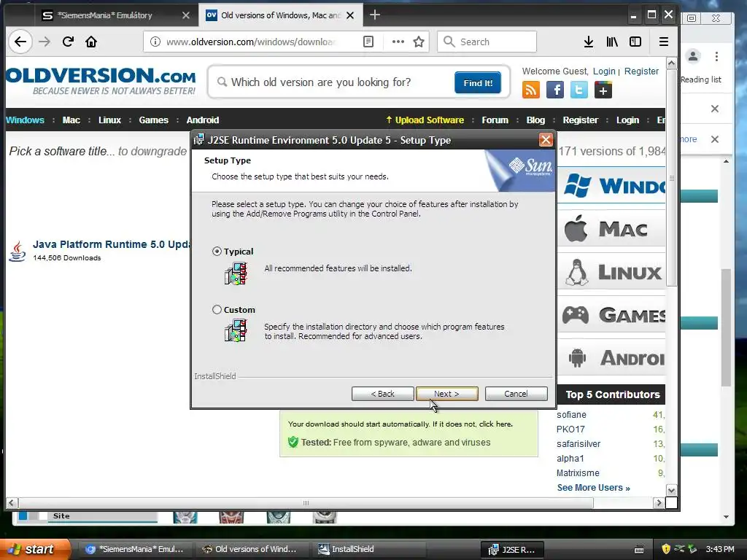Viewport: 747px width, 560px height.
Task: Go back using browser back arrow
Action: pyautogui.click(x=20, y=42)
